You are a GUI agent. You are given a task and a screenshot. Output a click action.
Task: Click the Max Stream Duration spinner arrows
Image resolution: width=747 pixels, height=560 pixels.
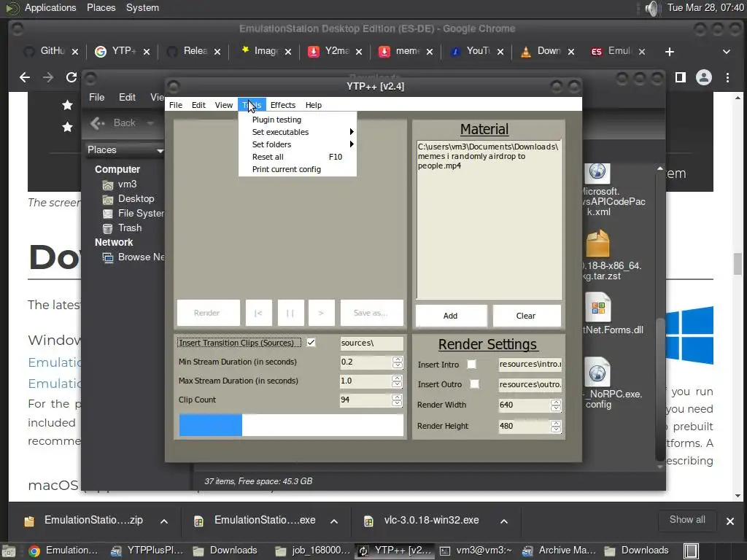coord(398,381)
